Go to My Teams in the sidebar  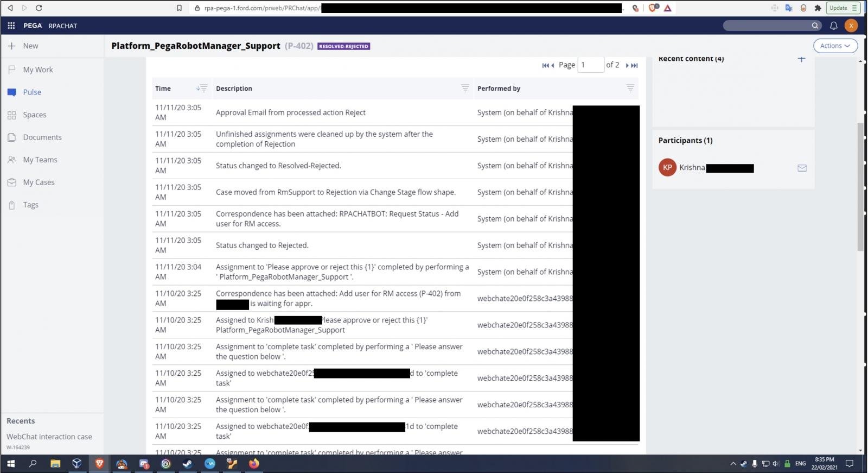(x=52, y=160)
